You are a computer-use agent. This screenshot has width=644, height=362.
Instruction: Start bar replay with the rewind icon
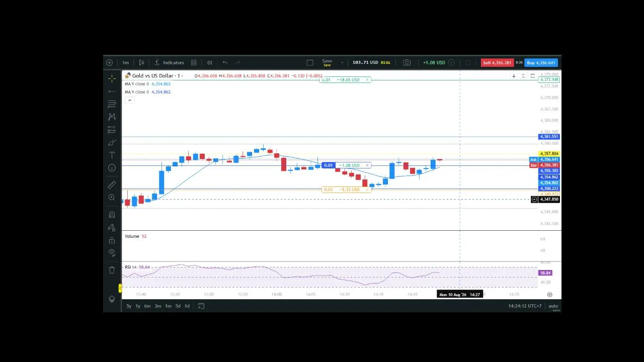point(209,63)
